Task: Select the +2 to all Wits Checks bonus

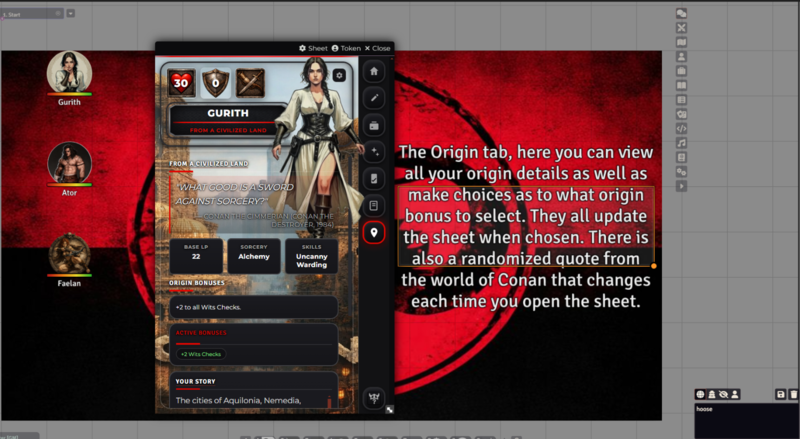Action: [253, 307]
